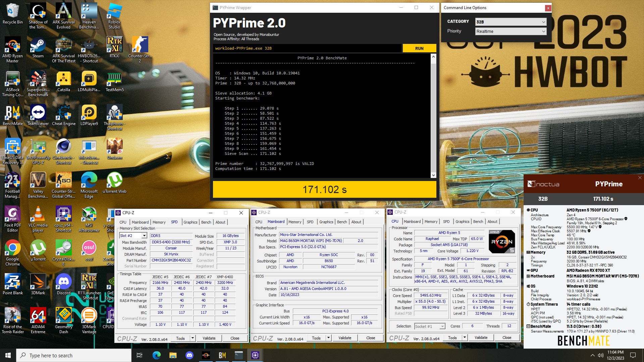Image resolution: width=644 pixels, height=362 pixels.
Task: Open TechPowerUp GPU-Z icon
Action: pyautogui.click(x=38, y=152)
